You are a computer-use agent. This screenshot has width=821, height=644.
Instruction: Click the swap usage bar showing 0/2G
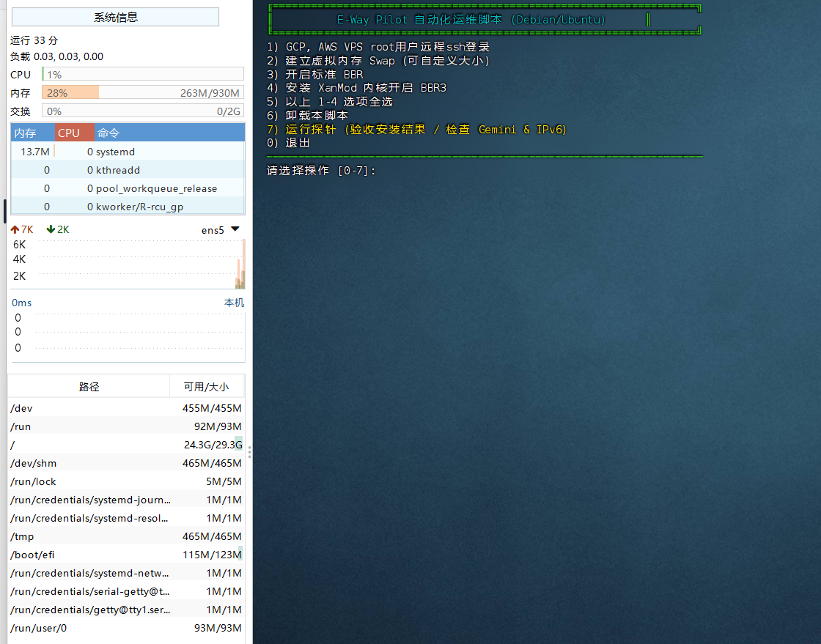143,111
